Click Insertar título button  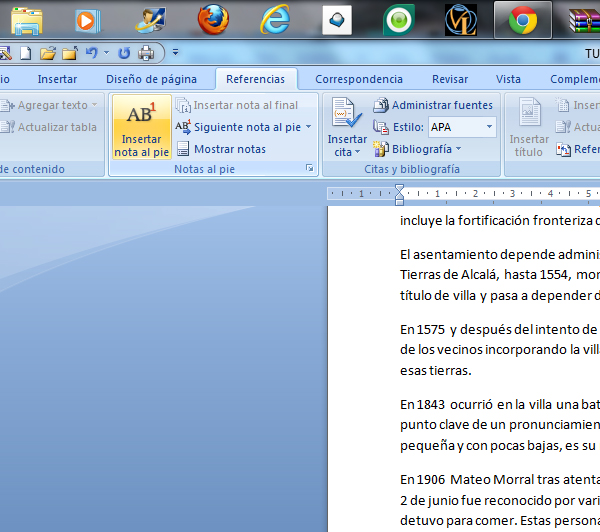(x=529, y=127)
